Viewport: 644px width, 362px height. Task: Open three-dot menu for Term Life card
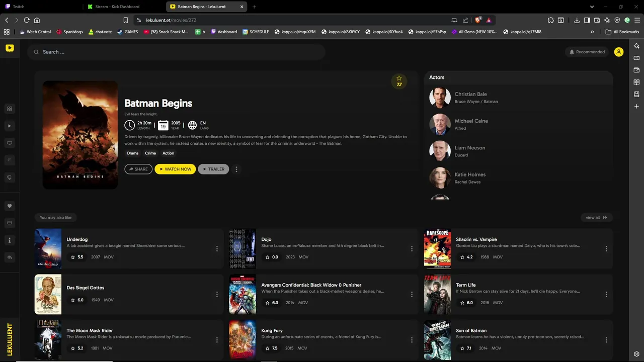pyautogui.click(x=606, y=295)
